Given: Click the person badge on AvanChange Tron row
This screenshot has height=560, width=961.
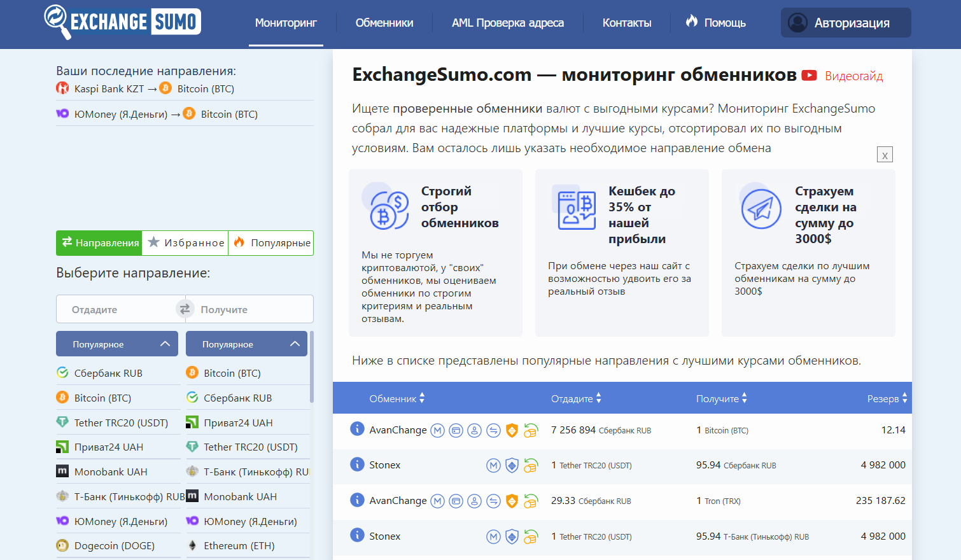Looking at the screenshot, I should tap(474, 501).
